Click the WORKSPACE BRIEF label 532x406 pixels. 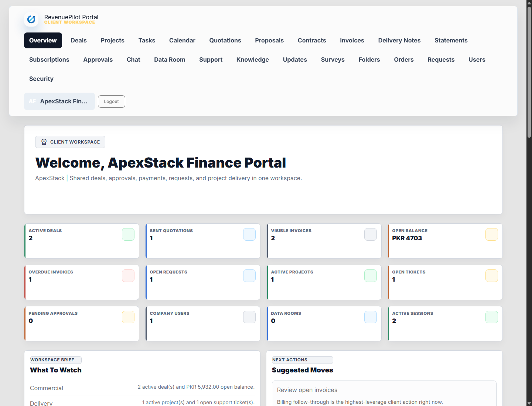55,360
